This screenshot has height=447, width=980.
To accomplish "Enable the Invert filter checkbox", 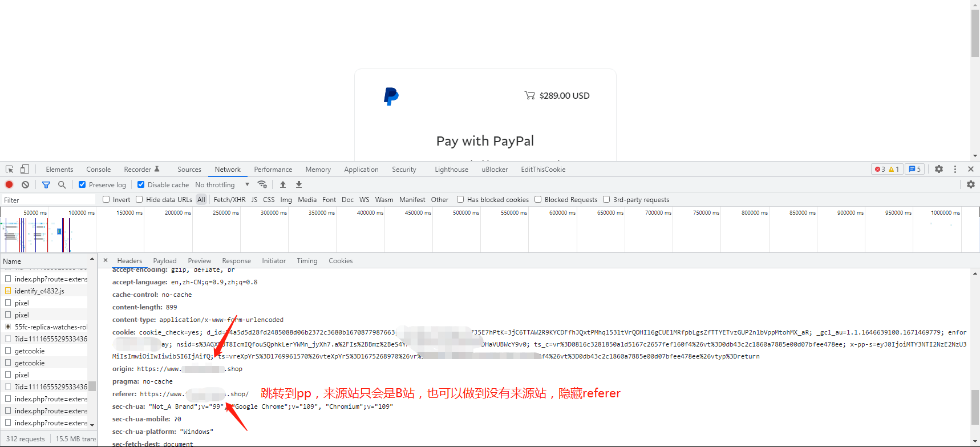I will tap(106, 199).
